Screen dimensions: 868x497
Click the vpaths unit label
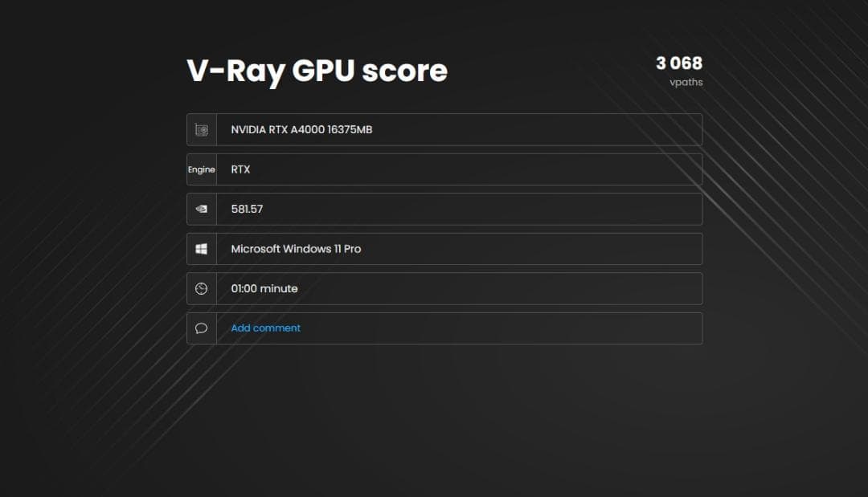pyautogui.click(x=686, y=82)
